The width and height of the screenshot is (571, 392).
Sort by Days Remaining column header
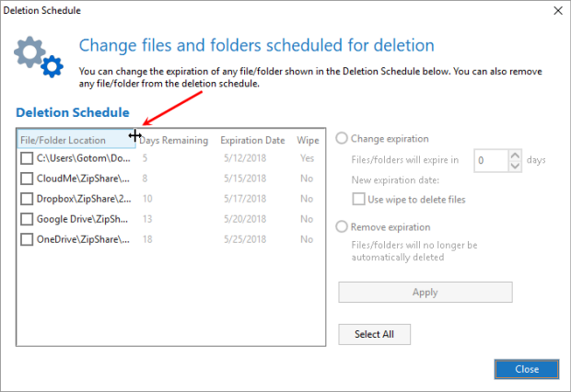pyautogui.click(x=176, y=140)
